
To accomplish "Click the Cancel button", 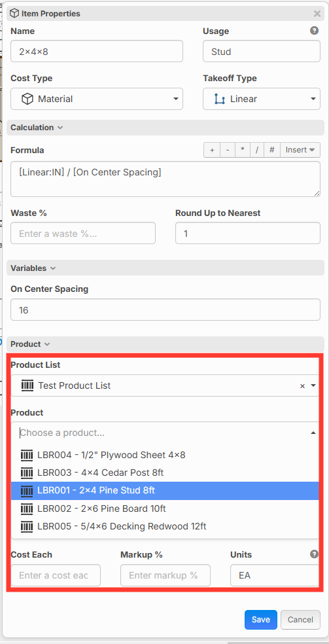I will pos(300,620).
